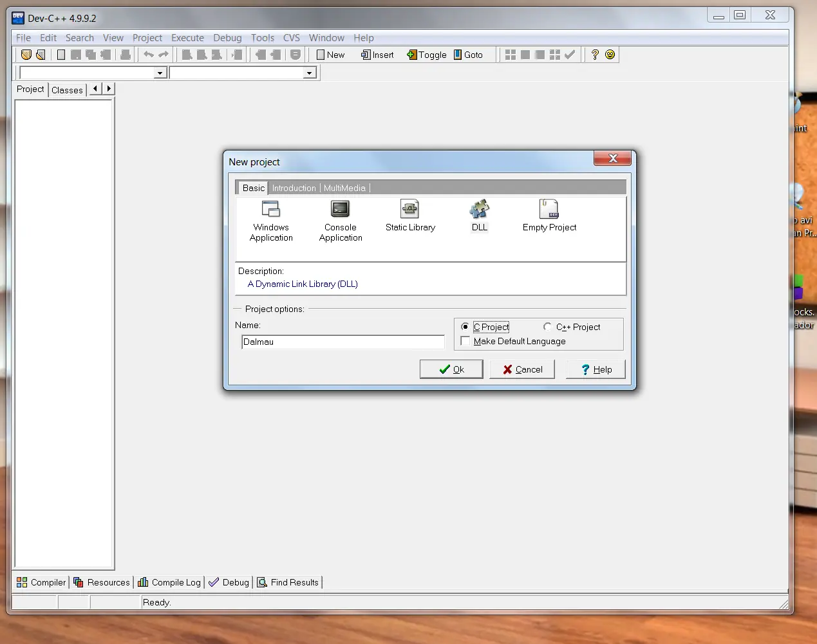817x644 pixels.
Task: Click the Cancel button in New project
Action: point(522,369)
